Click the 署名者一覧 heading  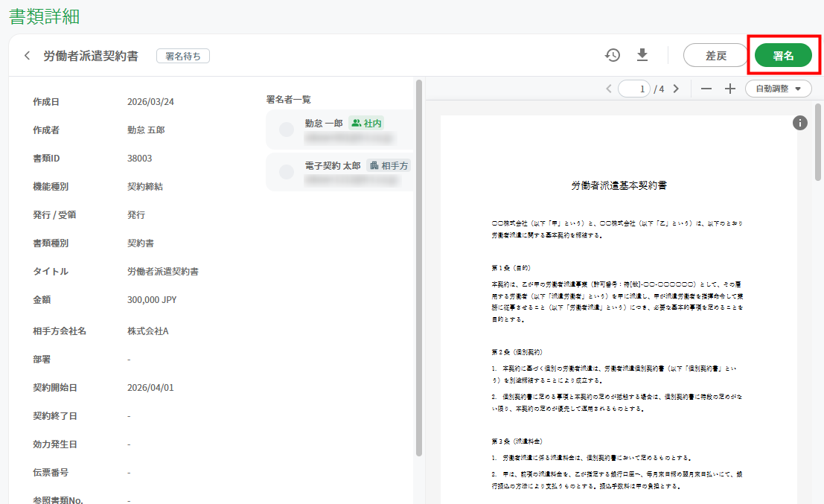point(289,99)
